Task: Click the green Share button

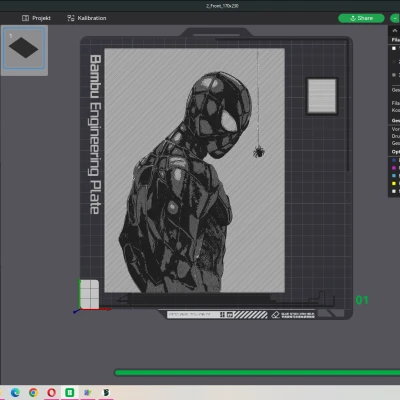Action: point(361,18)
